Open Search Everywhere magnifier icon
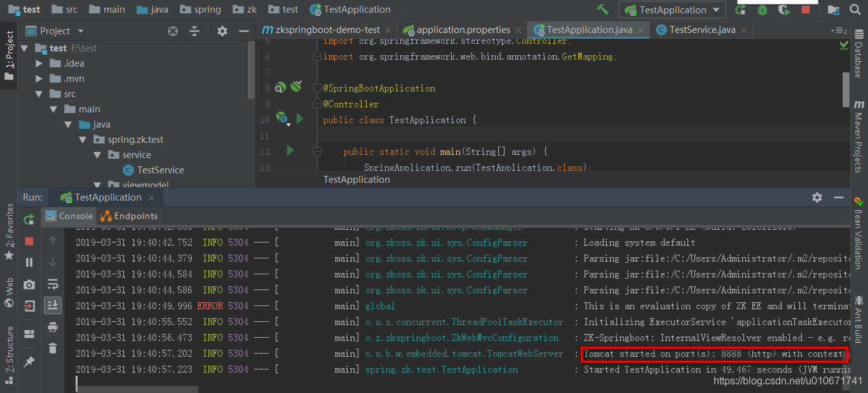The image size is (868, 393). point(855,10)
